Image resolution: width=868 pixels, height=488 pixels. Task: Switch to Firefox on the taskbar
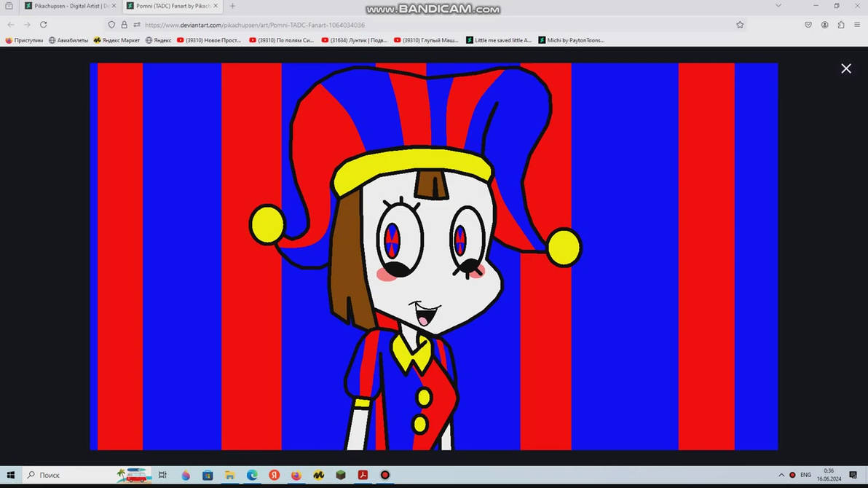coord(296,475)
